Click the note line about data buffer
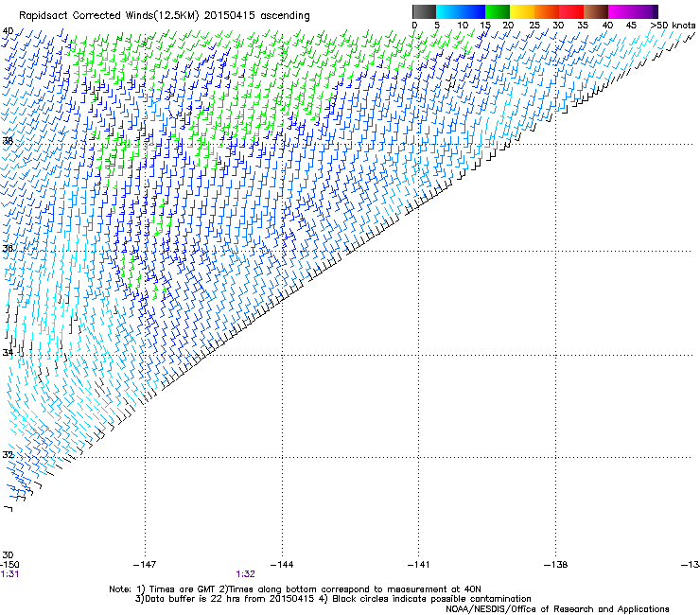 pos(333,599)
